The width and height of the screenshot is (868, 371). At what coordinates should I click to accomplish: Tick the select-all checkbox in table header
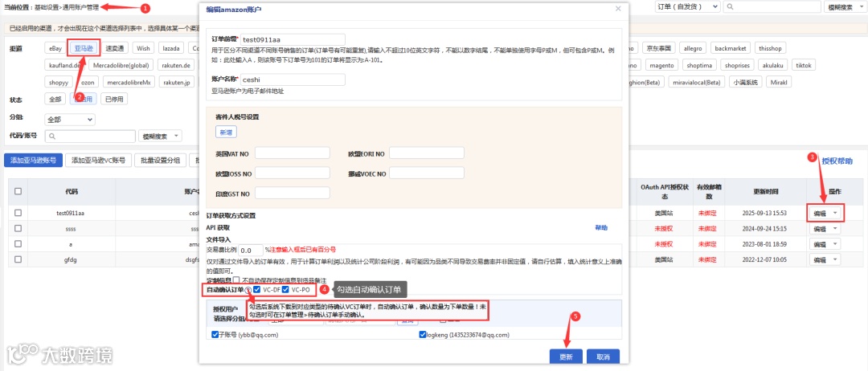pos(18,191)
